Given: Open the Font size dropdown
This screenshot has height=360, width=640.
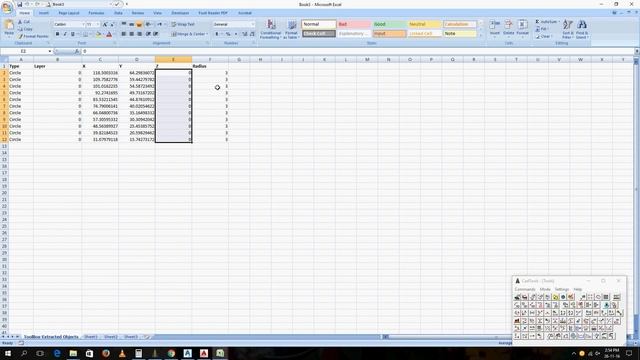Looking at the screenshot, I should coord(98,24).
